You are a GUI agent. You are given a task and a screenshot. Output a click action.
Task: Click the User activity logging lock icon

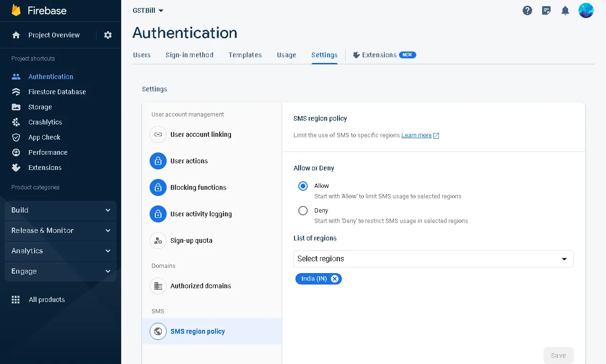point(158,214)
